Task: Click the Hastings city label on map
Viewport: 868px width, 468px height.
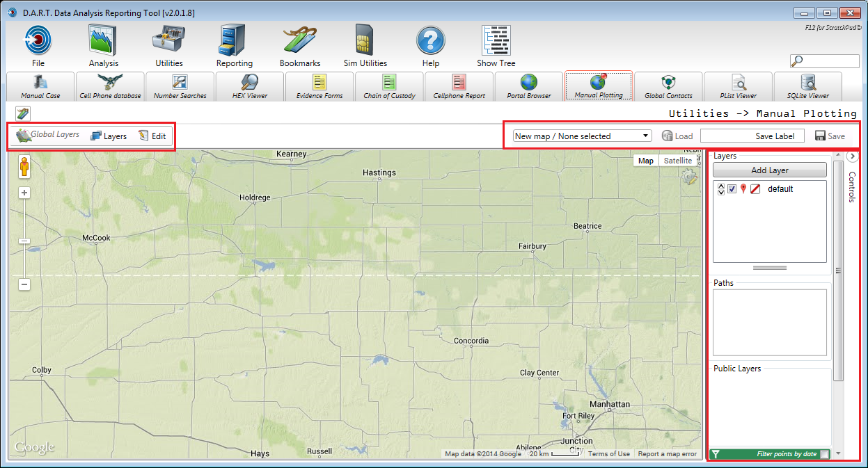Action: coord(379,172)
